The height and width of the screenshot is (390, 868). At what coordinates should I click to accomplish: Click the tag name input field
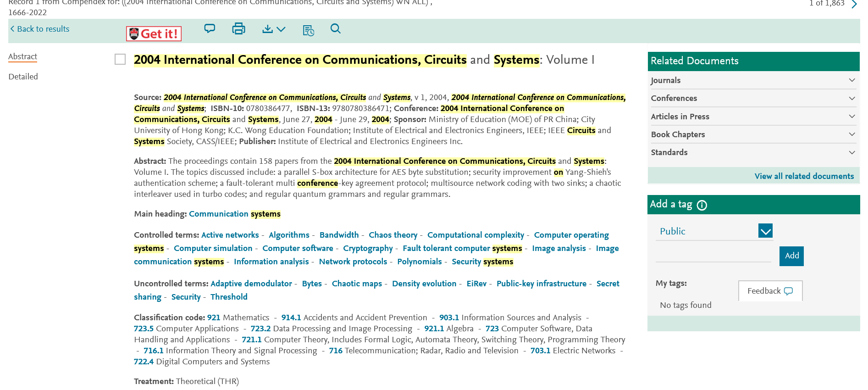click(713, 255)
